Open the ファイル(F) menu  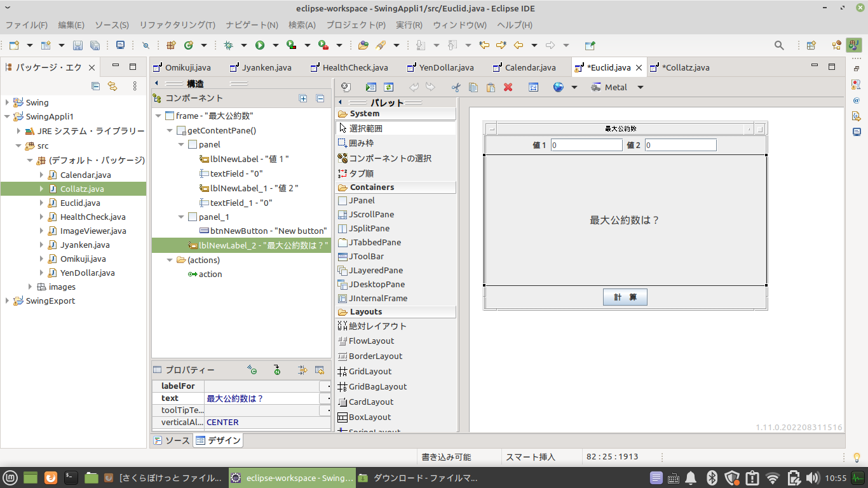click(x=27, y=25)
